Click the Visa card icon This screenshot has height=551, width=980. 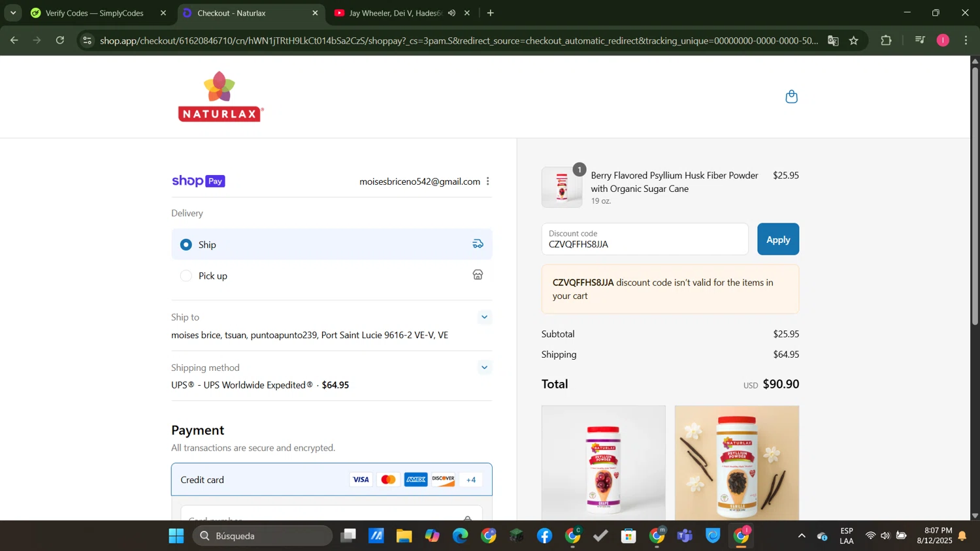361,480
